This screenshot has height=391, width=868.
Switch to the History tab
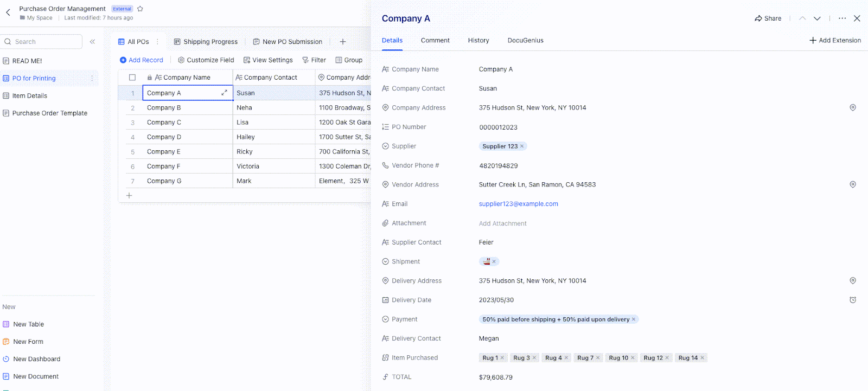(x=478, y=41)
